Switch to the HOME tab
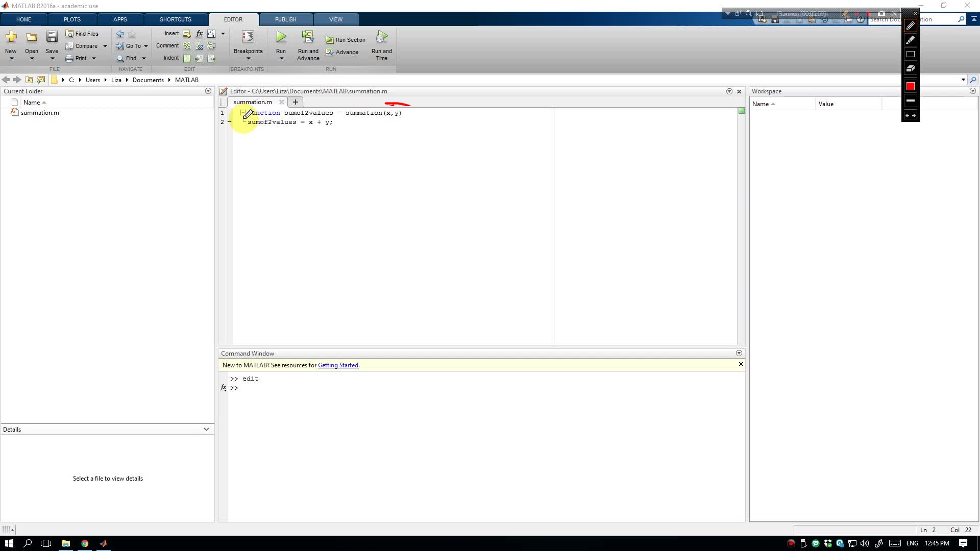The image size is (980, 551). tap(23, 19)
